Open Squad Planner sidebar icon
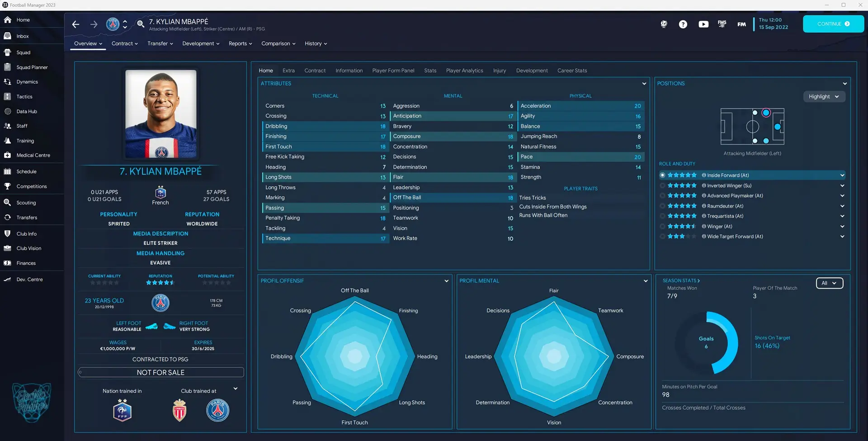868x441 pixels. 8,67
